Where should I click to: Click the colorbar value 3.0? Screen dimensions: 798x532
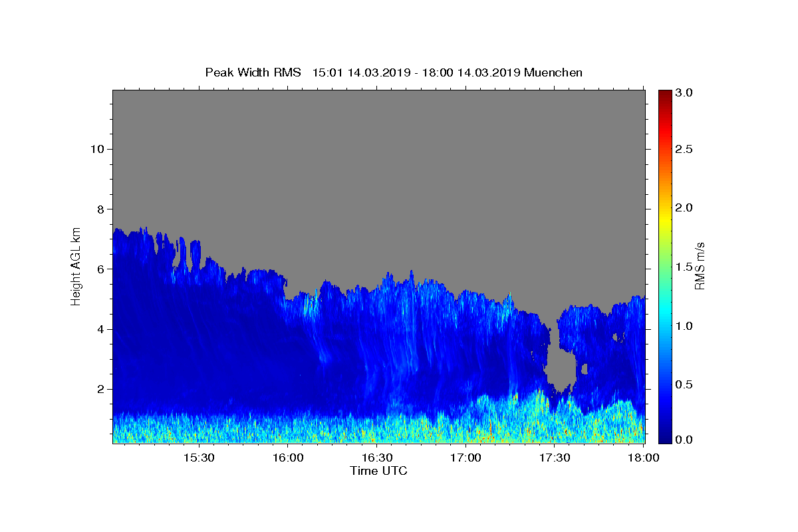coord(684,92)
